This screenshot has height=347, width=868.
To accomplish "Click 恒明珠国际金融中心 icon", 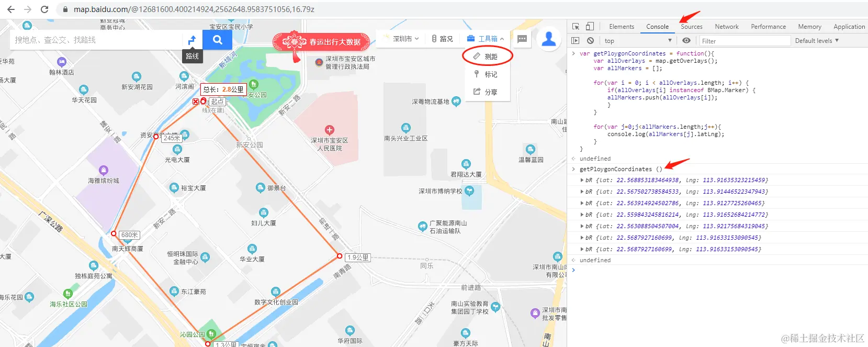I will 205,257.
